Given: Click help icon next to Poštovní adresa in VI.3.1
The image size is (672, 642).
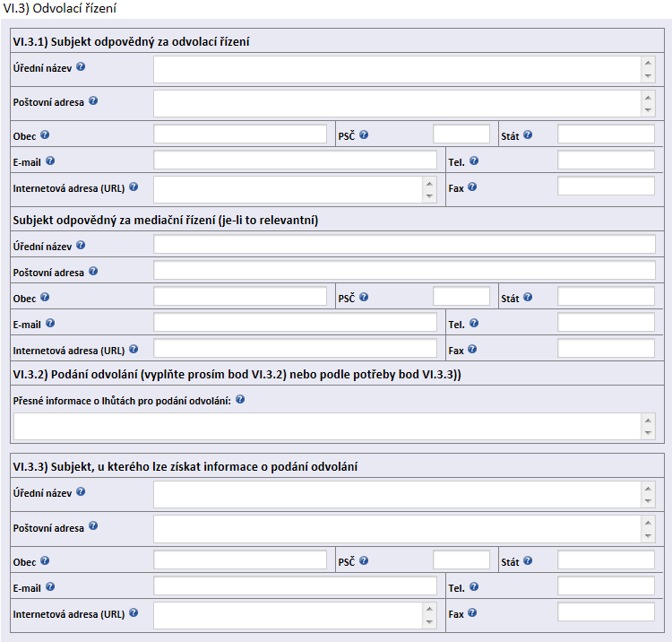Looking at the screenshot, I should coord(93,100).
